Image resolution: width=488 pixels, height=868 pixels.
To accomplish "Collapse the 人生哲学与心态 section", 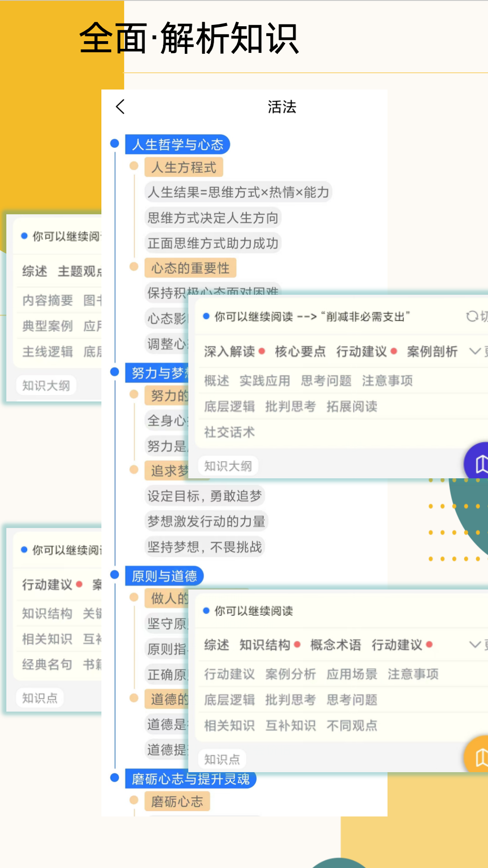I will pos(178,145).
